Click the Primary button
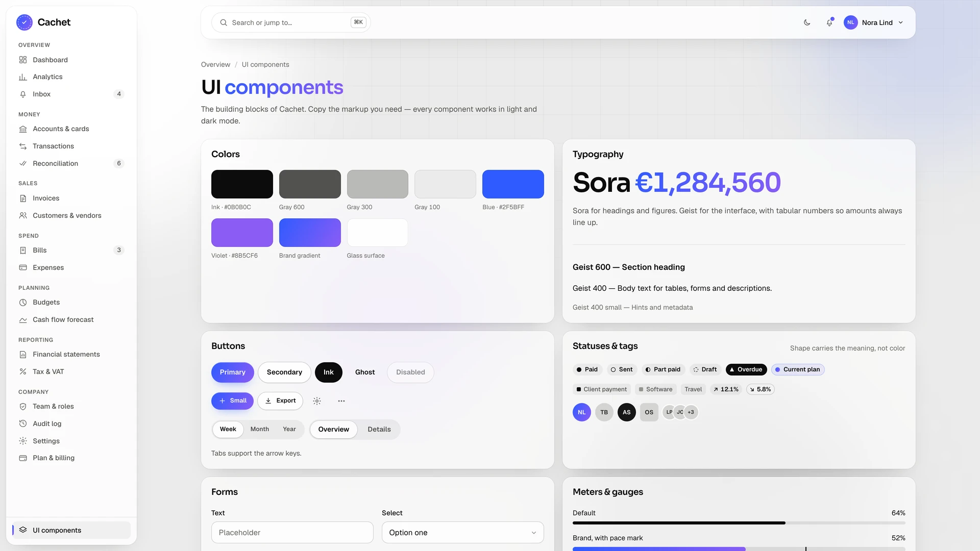The height and width of the screenshot is (551, 980). pyautogui.click(x=233, y=372)
